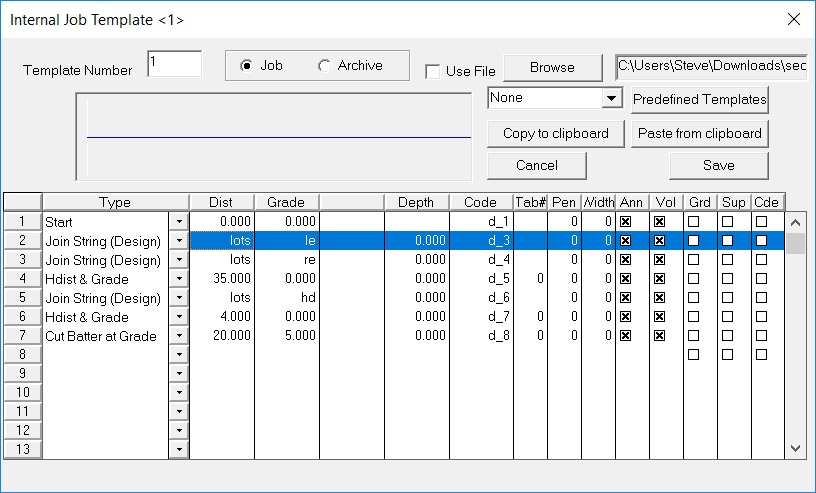Select row header number 5

point(23,298)
